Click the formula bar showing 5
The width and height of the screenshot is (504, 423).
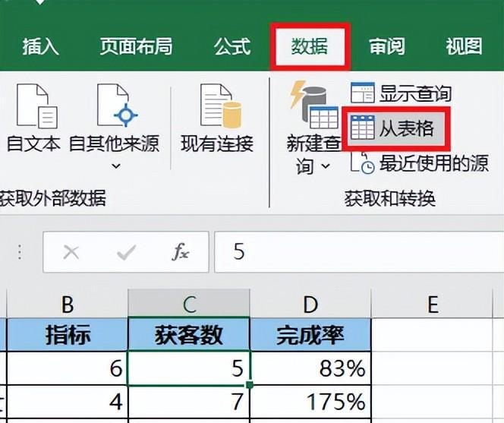coord(359,252)
